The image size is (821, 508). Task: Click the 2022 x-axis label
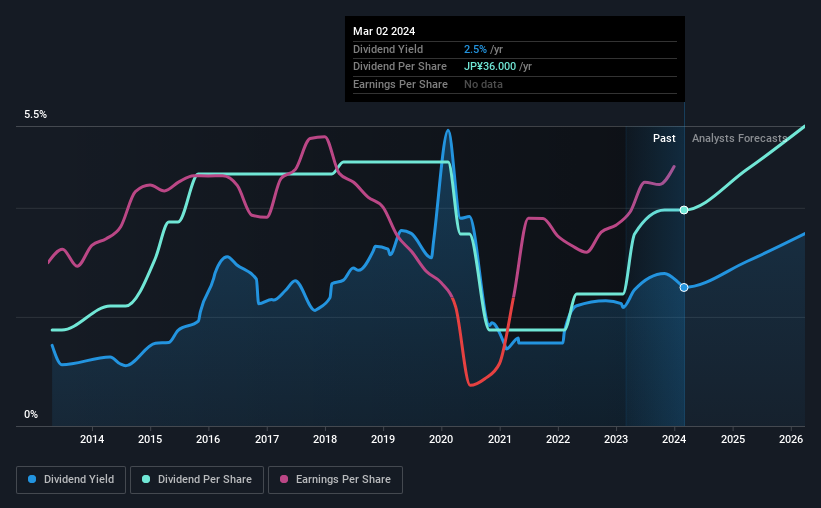pos(558,439)
